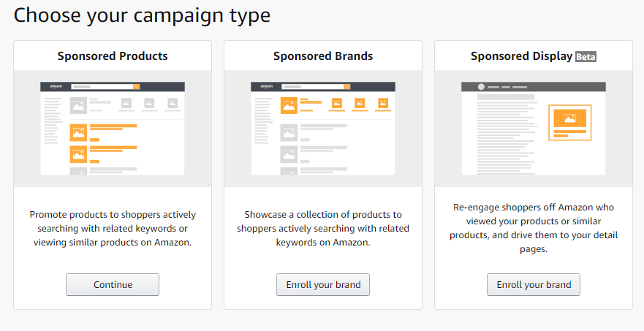Click Enroll your brand under Sponsored Display
Screen dimensions: 644x331
click(534, 284)
